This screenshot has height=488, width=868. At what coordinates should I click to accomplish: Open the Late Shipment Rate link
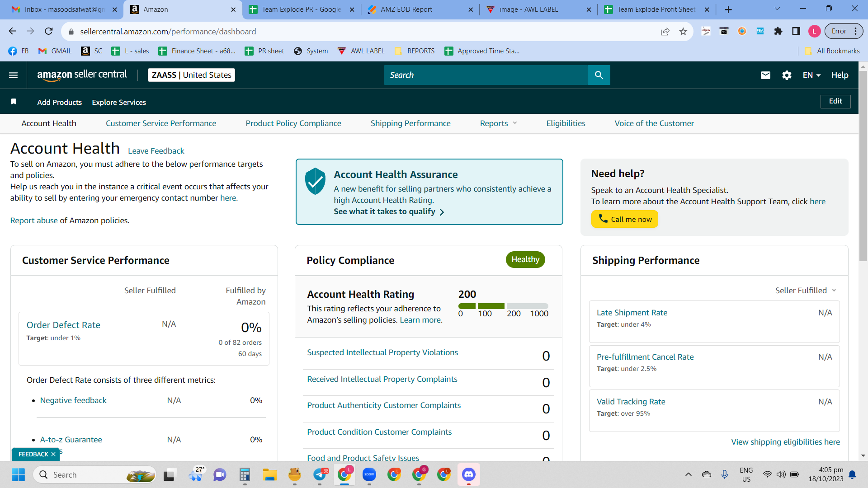point(632,313)
